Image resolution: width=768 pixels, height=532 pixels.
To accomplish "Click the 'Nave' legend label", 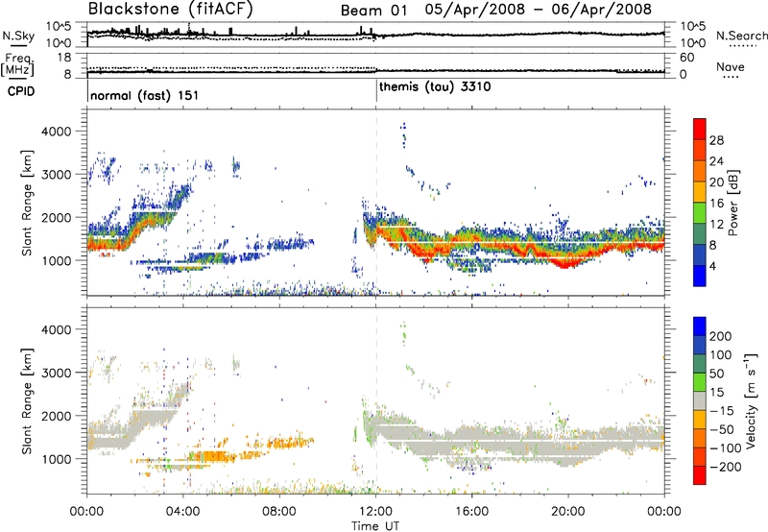I will tap(731, 66).
